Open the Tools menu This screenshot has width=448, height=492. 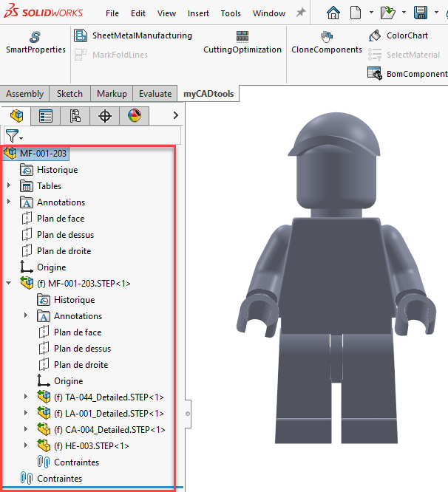pos(231,13)
